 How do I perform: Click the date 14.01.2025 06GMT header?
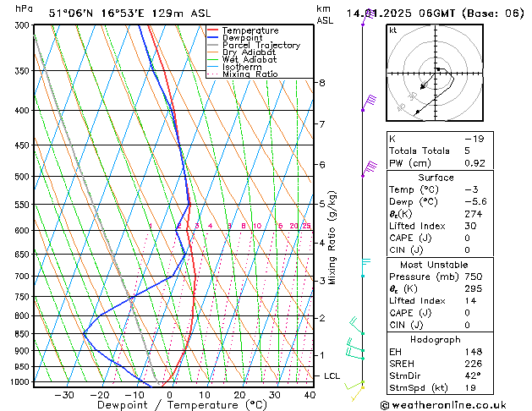pos(401,14)
